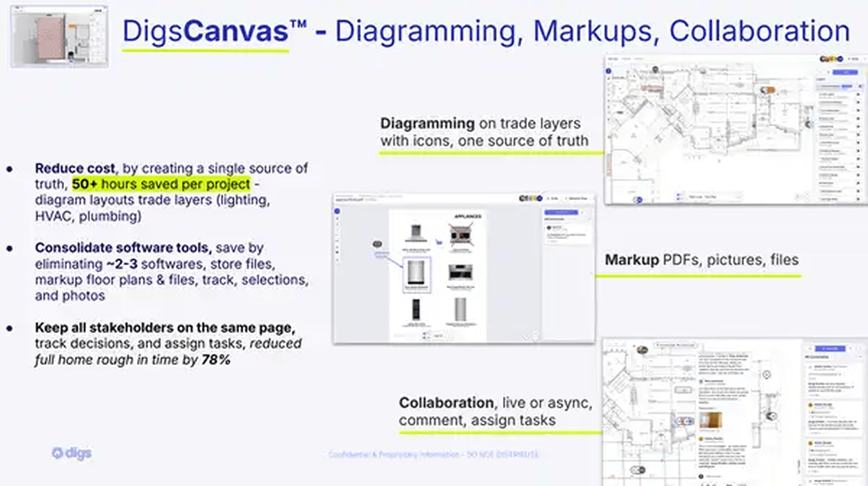The width and height of the screenshot is (868, 486).
Task: Click the confidential notice in the footer
Action: pyautogui.click(x=433, y=454)
